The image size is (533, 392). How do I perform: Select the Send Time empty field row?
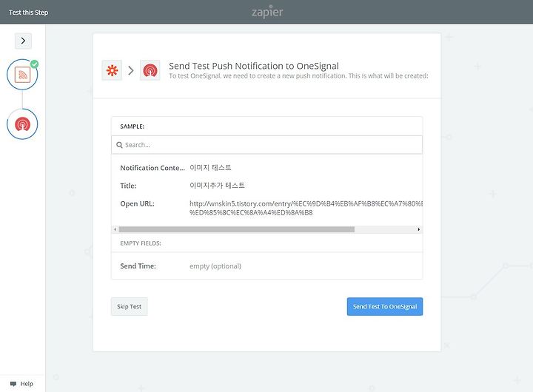click(266, 266)
